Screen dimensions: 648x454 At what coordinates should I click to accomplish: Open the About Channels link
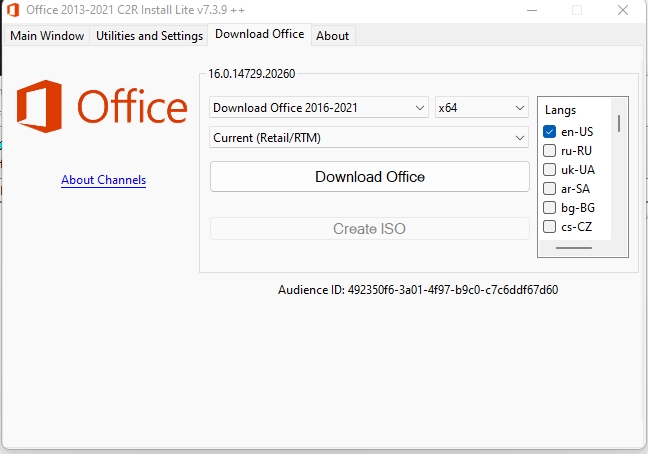click(x=103, y=180)
